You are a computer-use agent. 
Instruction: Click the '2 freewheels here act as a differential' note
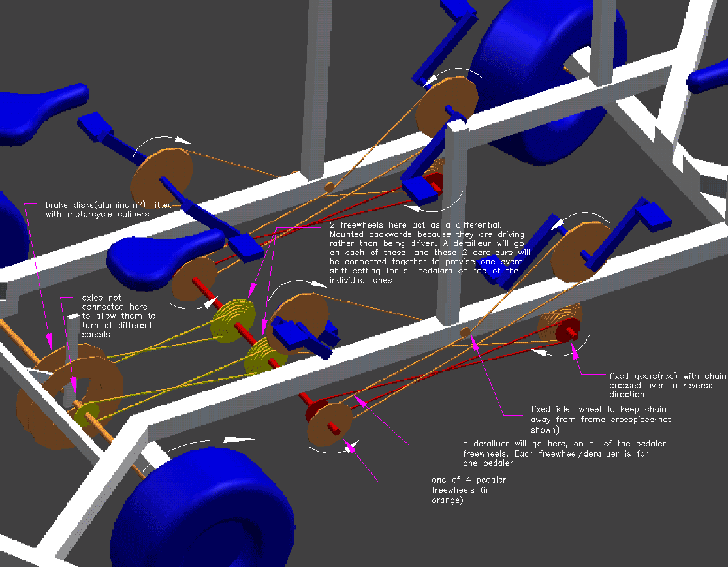(426, 253)
